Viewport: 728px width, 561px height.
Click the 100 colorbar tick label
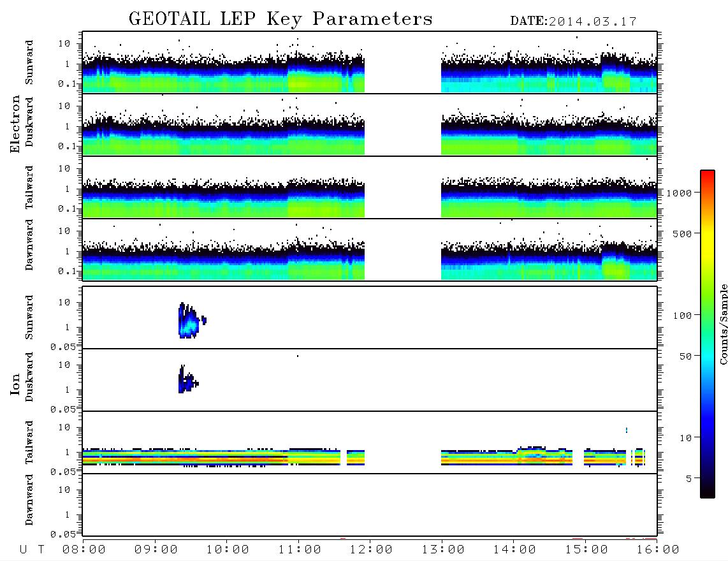pyautogui.click(x=682, y=316)
